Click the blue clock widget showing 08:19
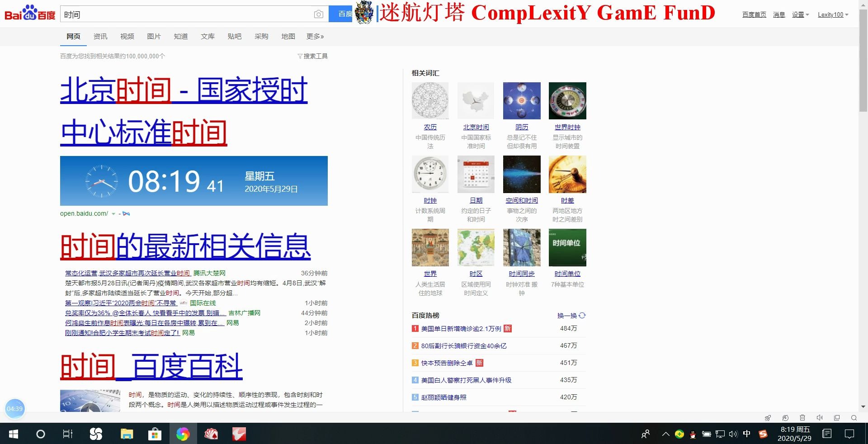 tap(194, 181)
